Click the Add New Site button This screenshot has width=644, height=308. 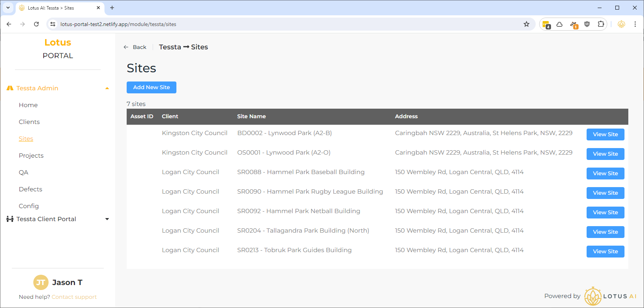pyautogui.click(x=151, y=87)
